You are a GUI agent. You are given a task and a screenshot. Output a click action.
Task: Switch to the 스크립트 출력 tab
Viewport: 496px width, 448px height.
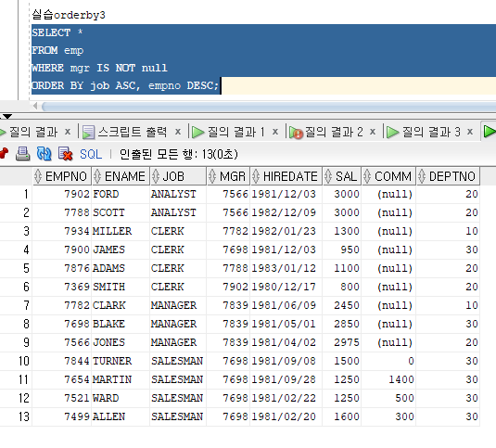[133, 132]
